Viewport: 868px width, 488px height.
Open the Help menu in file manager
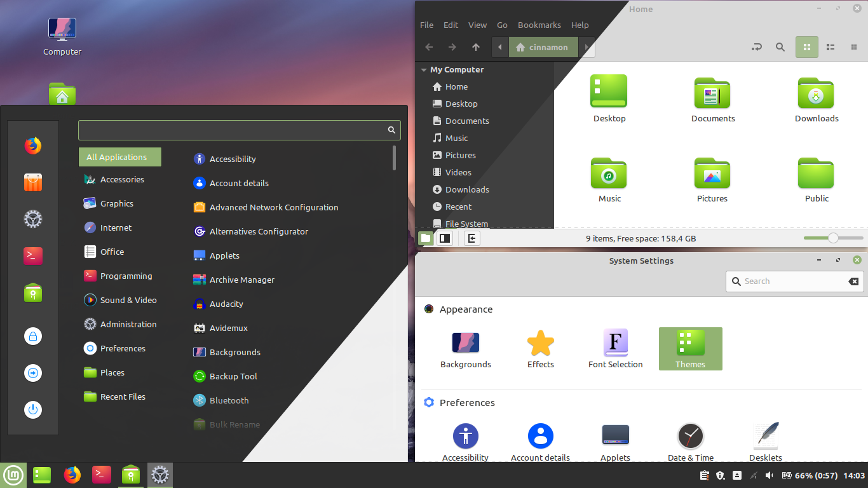coord(580,25)
